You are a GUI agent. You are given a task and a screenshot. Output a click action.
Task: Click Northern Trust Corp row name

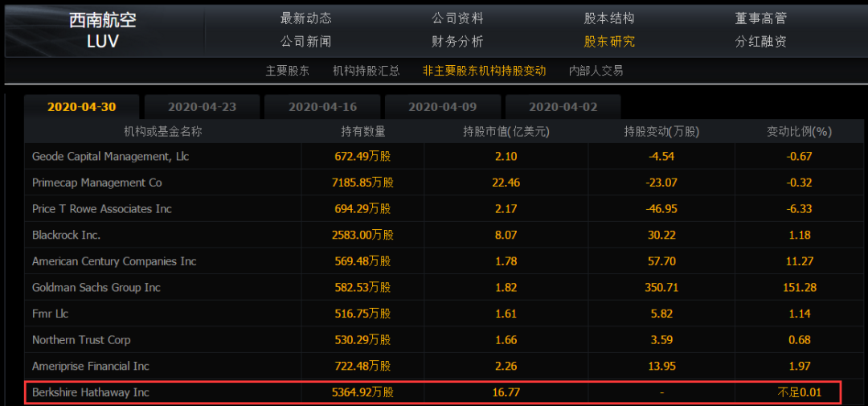pos(81,340)
